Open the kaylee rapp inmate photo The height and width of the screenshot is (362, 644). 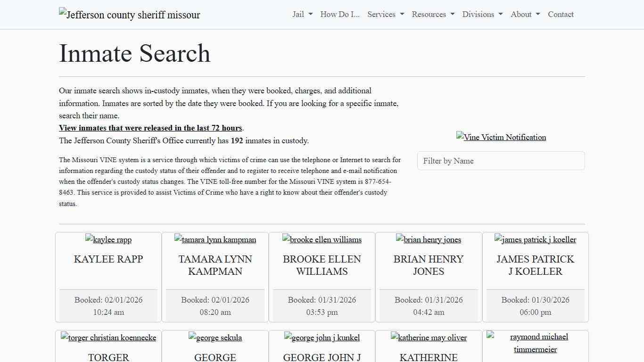(x=108, y=239)
